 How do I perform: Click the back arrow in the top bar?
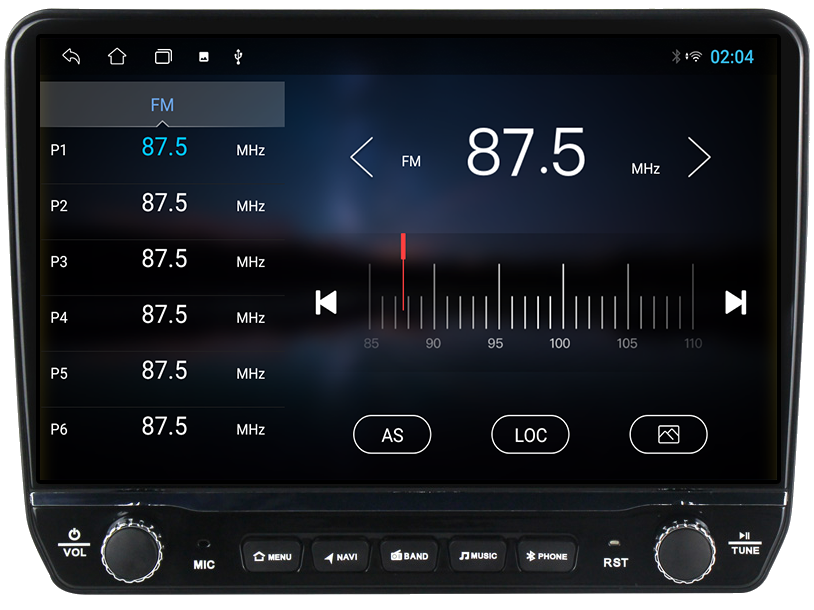click(x=70, y=57)
